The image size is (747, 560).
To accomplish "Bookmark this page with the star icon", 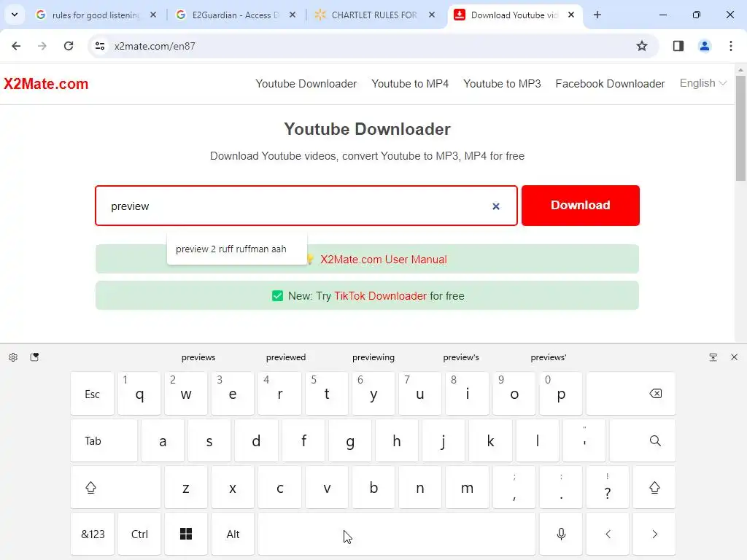I will [642, 46].
